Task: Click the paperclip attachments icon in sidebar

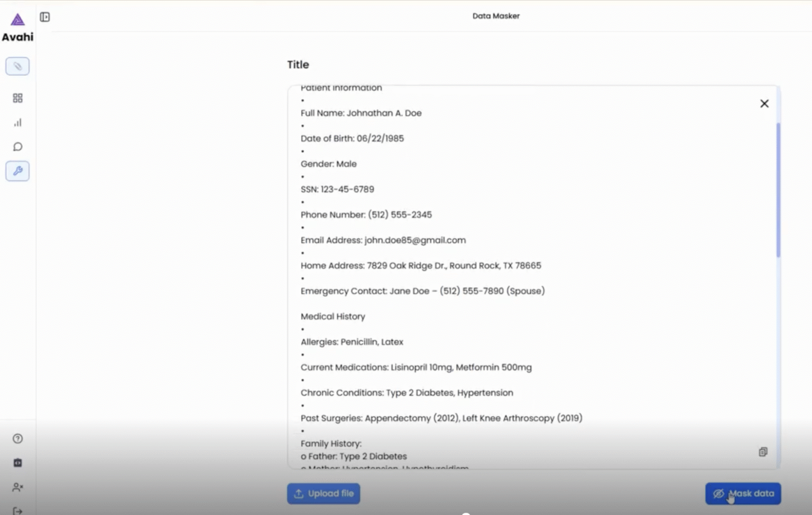Action: click(x=17, y=66)
